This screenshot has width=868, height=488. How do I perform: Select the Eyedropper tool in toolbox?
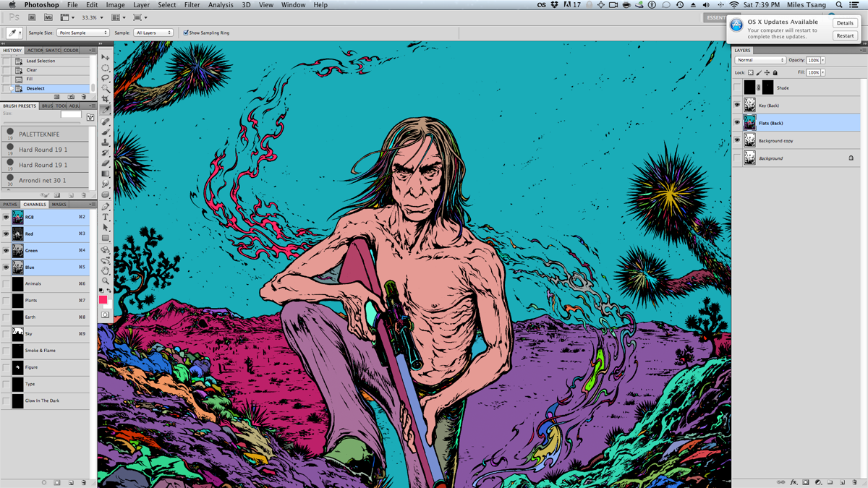coord(106,110)
